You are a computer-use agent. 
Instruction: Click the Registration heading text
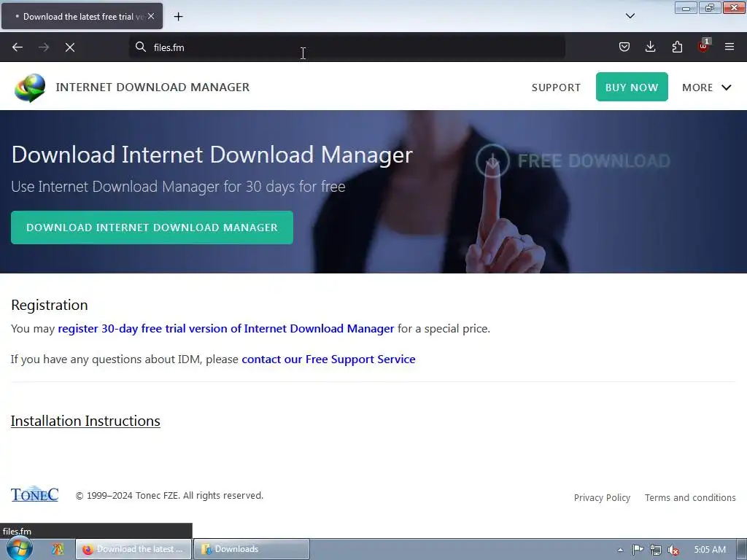click(x=50, y=305)
